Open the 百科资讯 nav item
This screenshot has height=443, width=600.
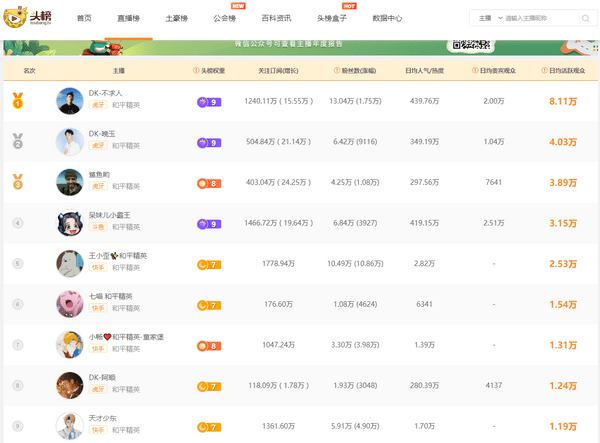(x=276, y=18)
